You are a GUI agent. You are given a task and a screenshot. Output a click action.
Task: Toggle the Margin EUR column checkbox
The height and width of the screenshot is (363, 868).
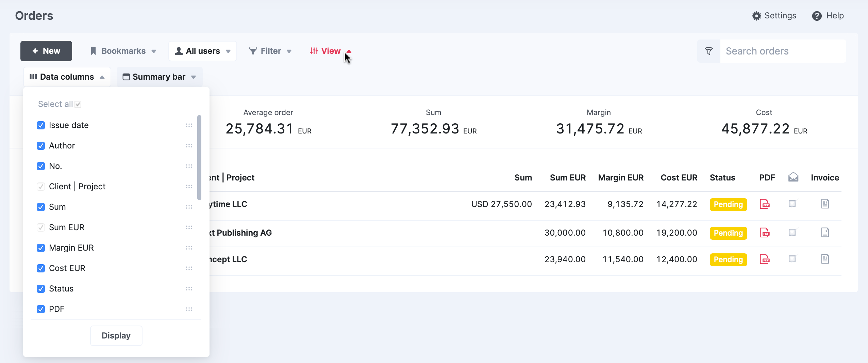(x=41, y=248)
